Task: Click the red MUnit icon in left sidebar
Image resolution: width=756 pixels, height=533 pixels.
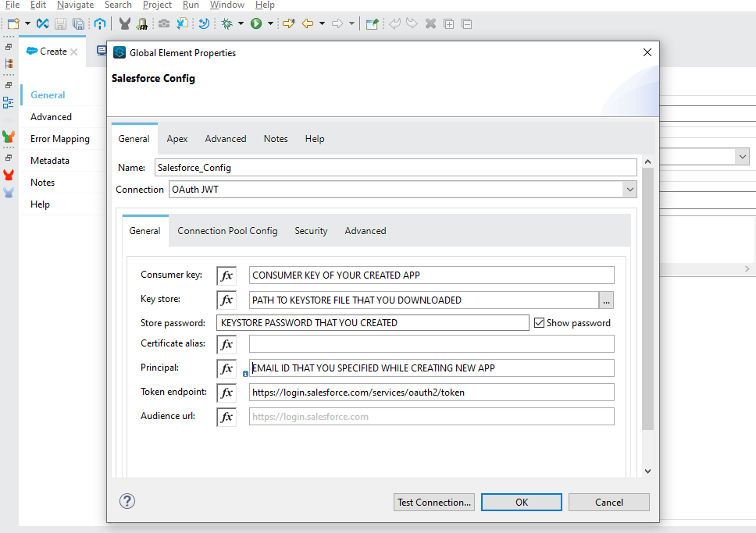Action: [x=8, y=175]
